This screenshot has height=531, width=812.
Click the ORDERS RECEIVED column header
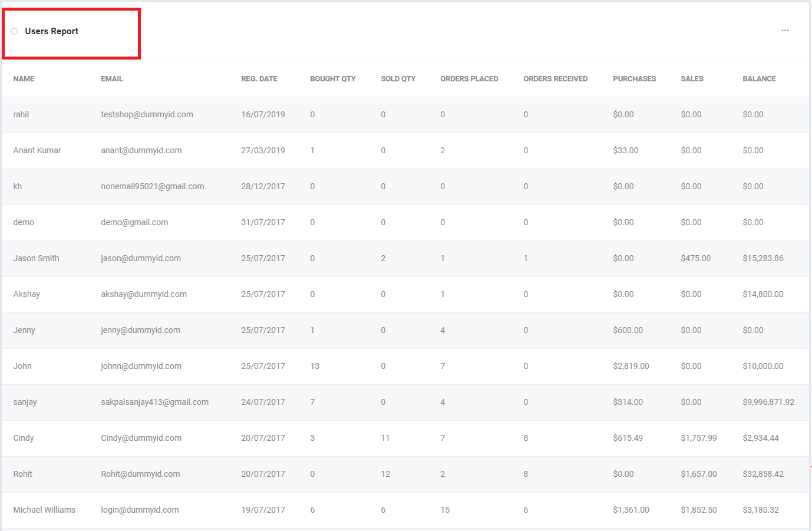tap(556, 79)
